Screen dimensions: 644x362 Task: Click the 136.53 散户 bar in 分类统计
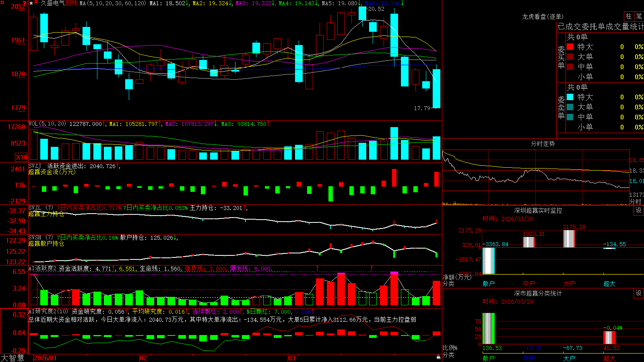click(x=489, y=329)
